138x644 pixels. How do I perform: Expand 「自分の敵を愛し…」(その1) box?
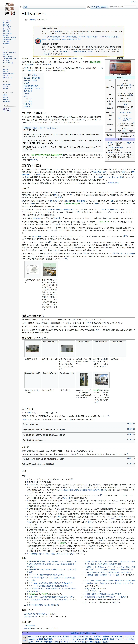[131, 429]
